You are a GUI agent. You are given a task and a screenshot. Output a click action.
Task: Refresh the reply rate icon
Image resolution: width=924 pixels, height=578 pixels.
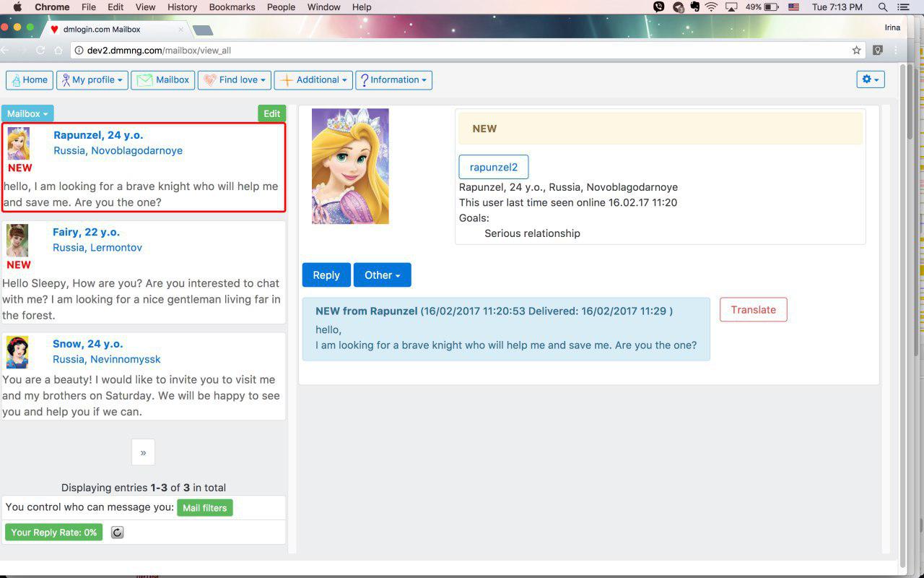118,532
